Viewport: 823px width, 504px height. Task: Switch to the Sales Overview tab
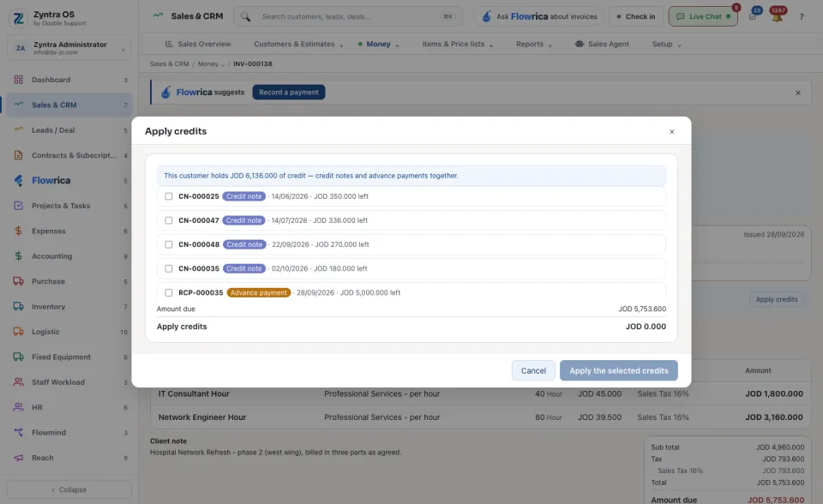pyautogui.click(x=198, y=44)
